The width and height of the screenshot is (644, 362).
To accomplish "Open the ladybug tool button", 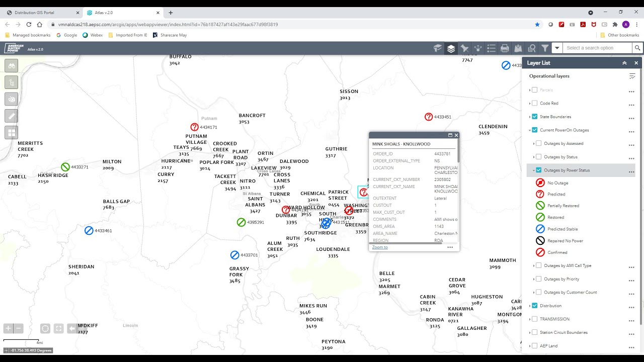I will click(12, 99).
